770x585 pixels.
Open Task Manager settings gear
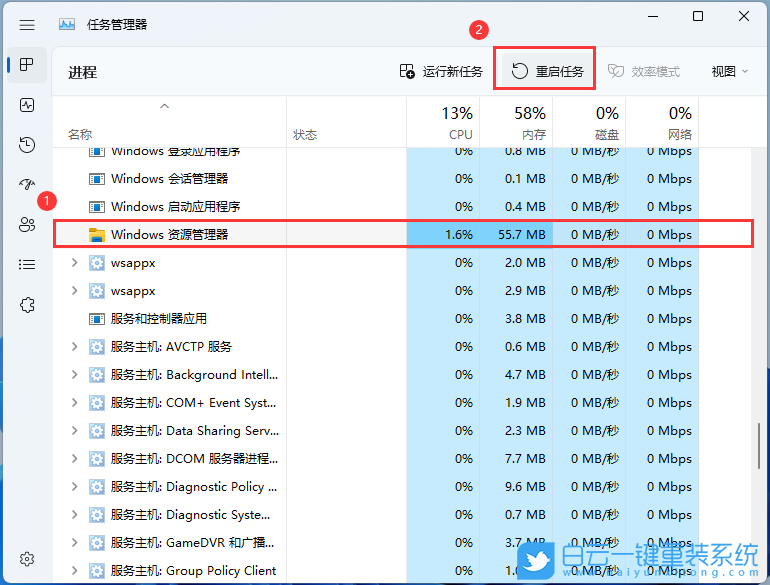click(x=27, y=559)
